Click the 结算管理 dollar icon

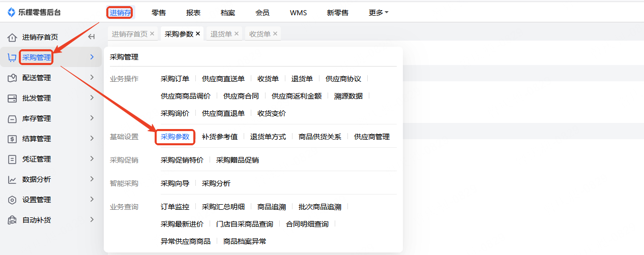coord(12,139)
